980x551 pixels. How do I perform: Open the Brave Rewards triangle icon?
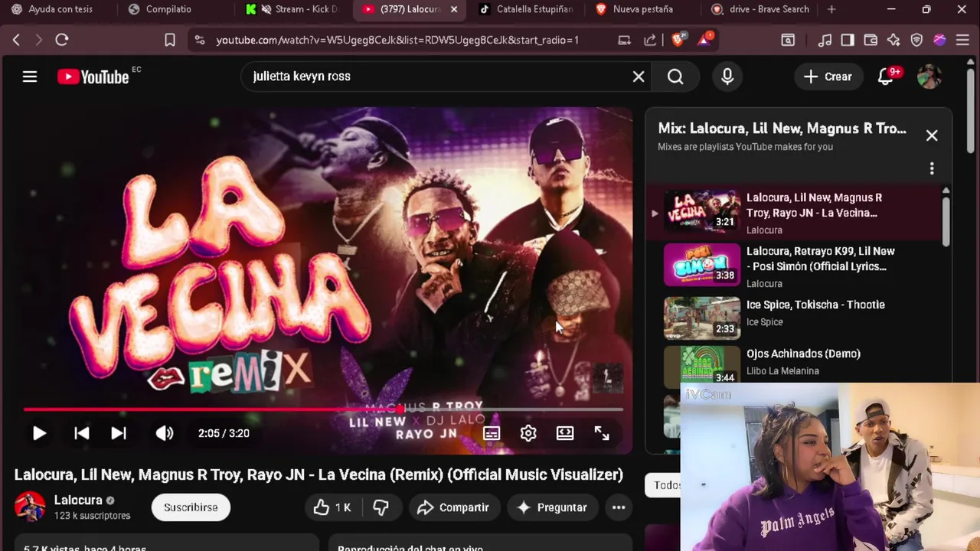(x=704, y=40)
